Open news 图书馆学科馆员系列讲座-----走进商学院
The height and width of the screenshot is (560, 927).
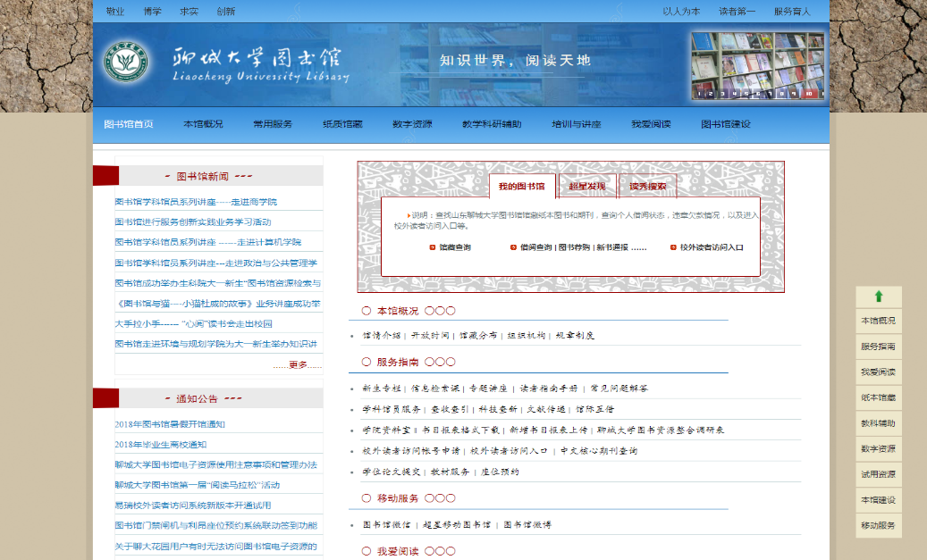pyautogui.click(x=196, y=202)
